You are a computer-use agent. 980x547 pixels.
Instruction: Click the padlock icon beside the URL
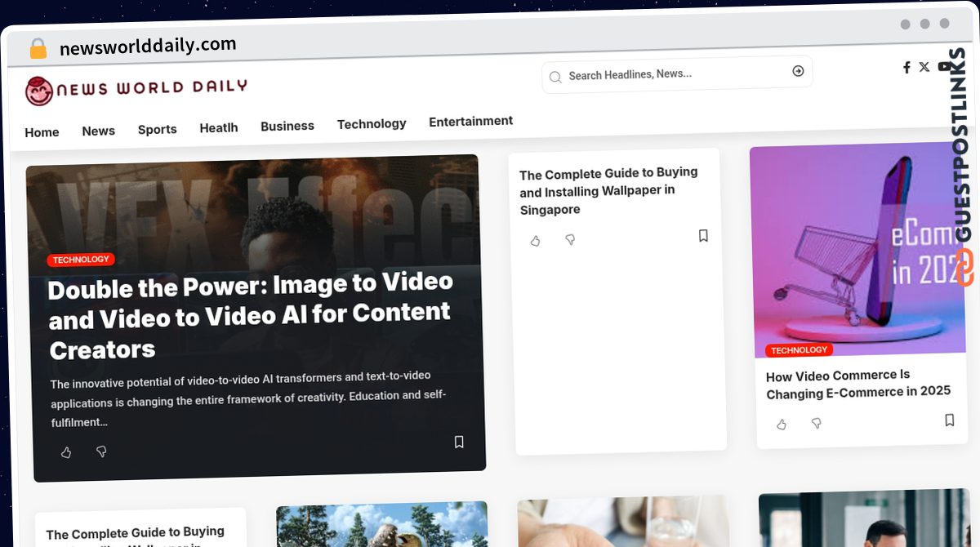click(x=38, y=49)
